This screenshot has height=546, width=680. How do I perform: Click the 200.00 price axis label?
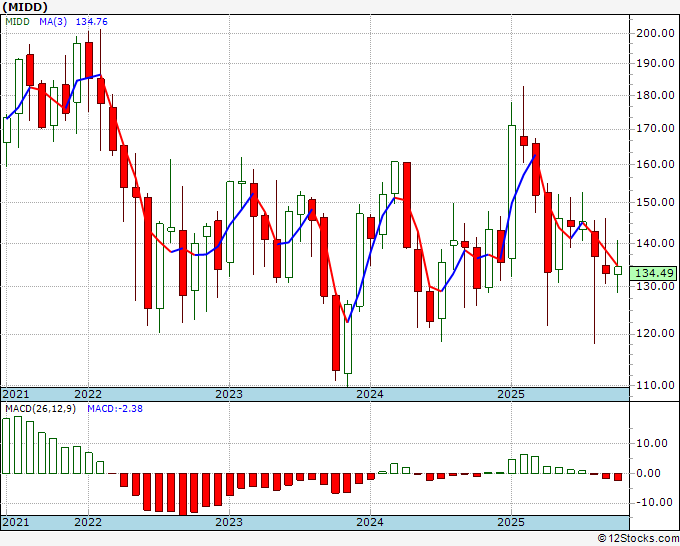pos(655,33)
